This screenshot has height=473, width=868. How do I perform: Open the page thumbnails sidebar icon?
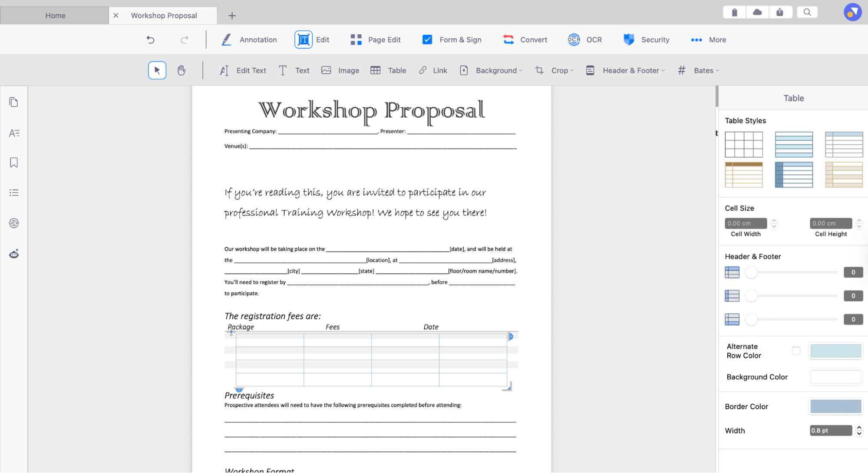click(14, 102)
